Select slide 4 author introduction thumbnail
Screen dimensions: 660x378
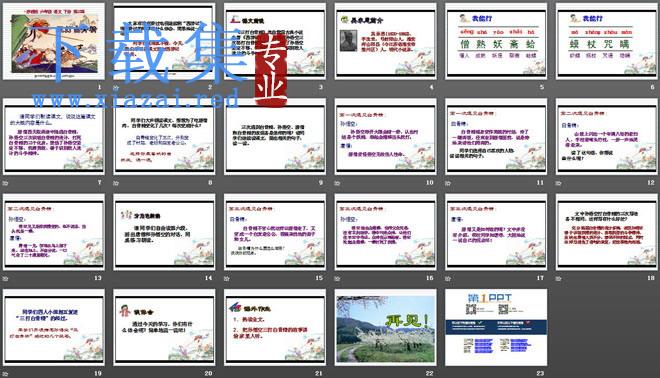coord(386,42)
